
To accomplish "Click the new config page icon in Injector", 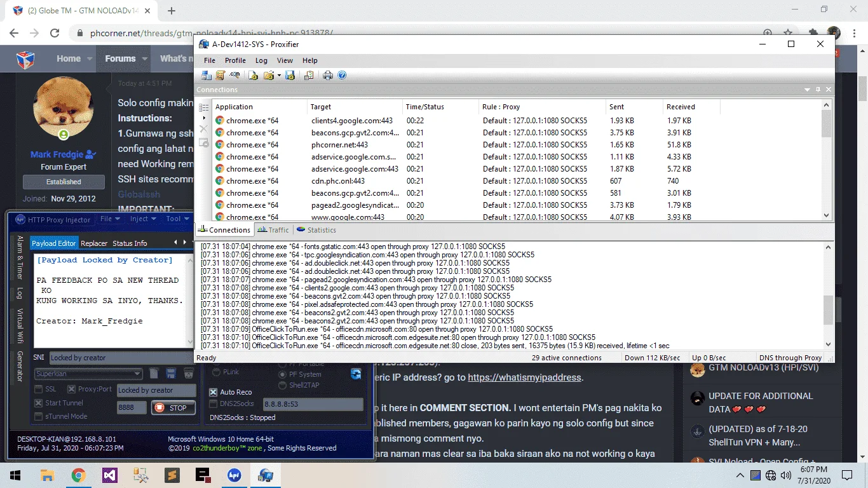I will pos(154,374).
